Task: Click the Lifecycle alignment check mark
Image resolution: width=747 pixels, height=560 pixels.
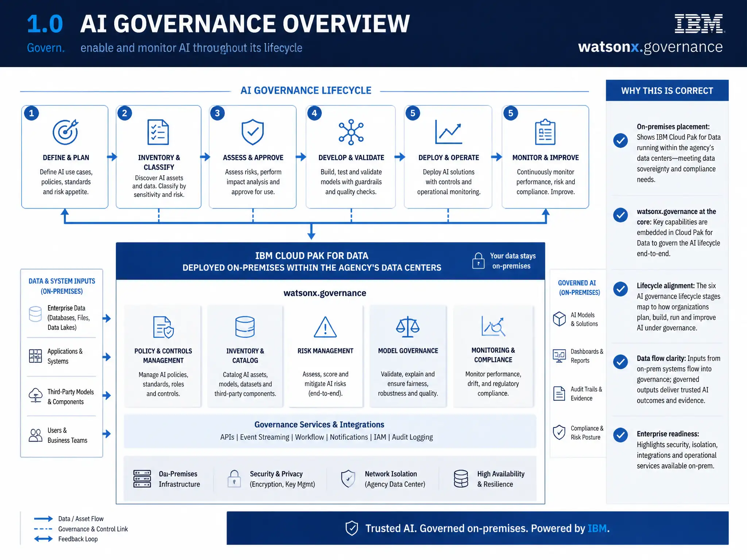Action: (620, 289)
